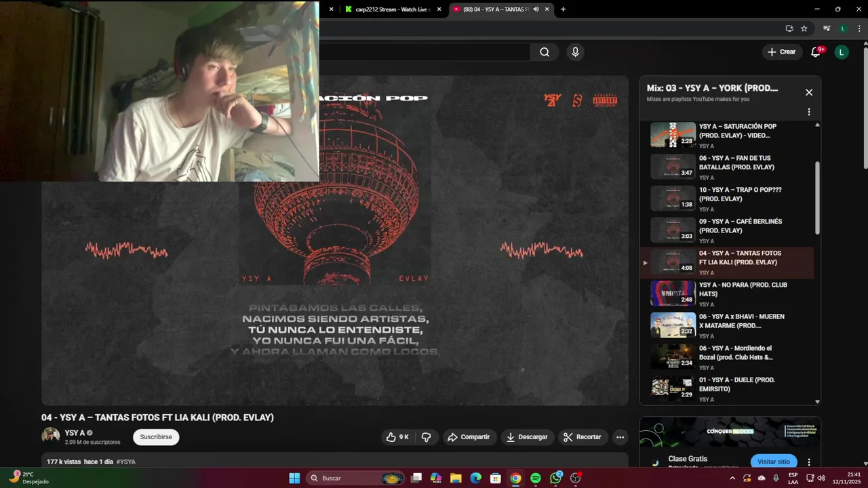Screen dimensions: 868x488
Task: Click the YouTube search input field
Action: point(425,52)
